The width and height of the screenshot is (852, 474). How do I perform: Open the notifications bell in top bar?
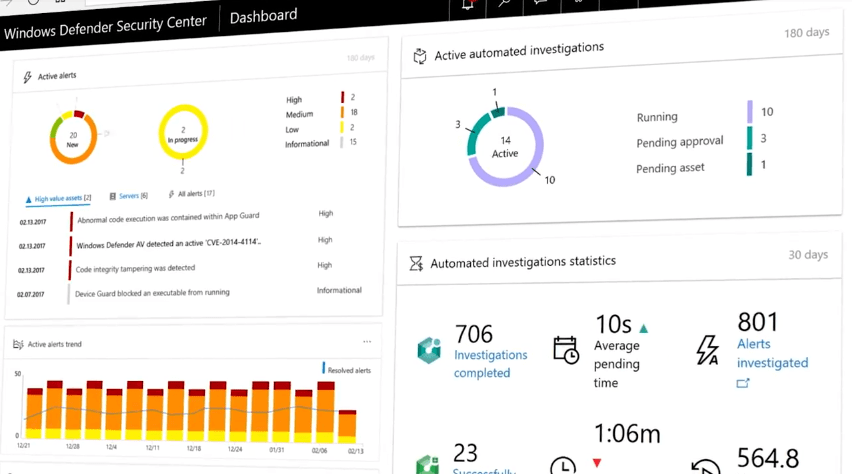click(x=467, y=5)
